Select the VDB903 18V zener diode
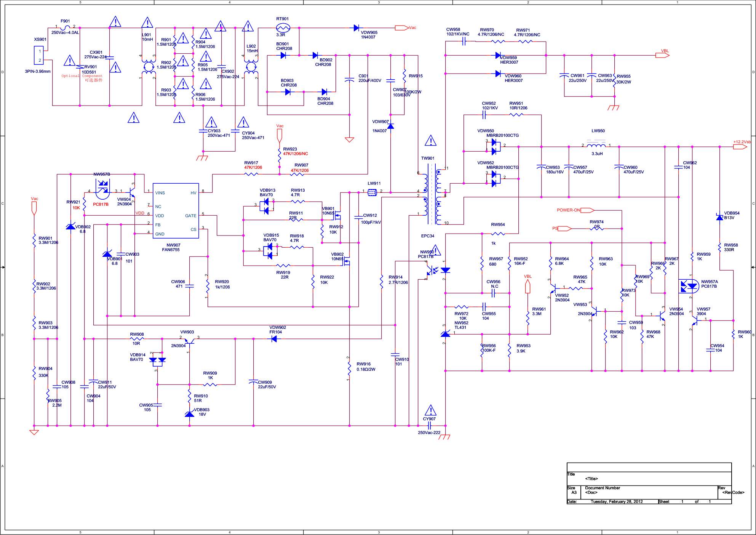The height and width of the screenshot is (535, 756). (x=189, y=414)
